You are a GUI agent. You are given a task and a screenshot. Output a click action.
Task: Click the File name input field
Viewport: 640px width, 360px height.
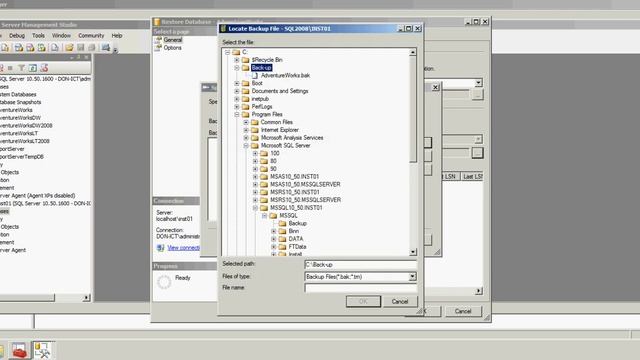(x=360, y=288)
